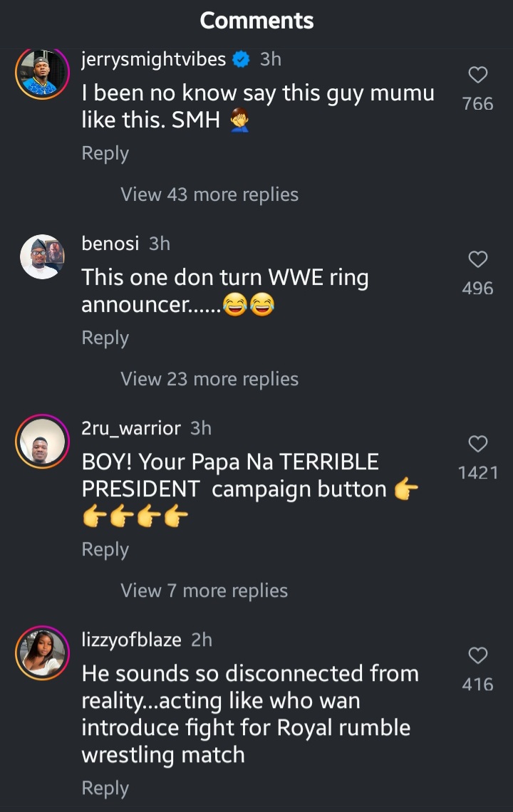Viewport: 513px width, 812px height.
Task: Open jerrysmightvibes' profile picture
Action: point(42,73)
